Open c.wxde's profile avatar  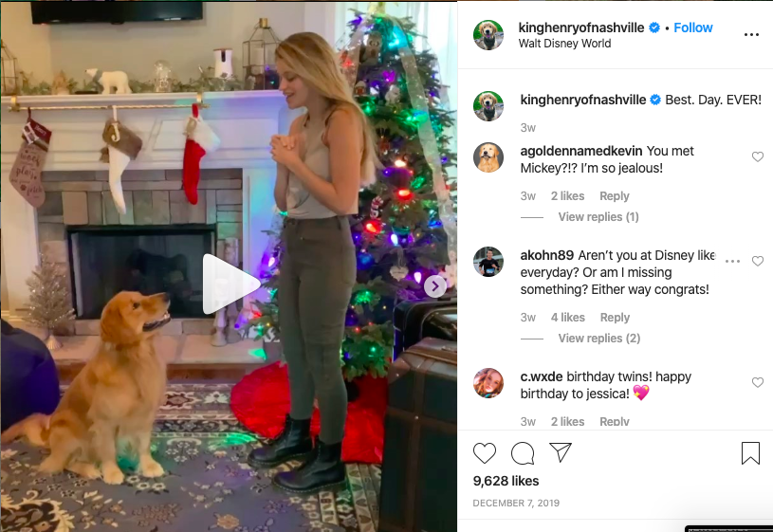click(488, 382)
